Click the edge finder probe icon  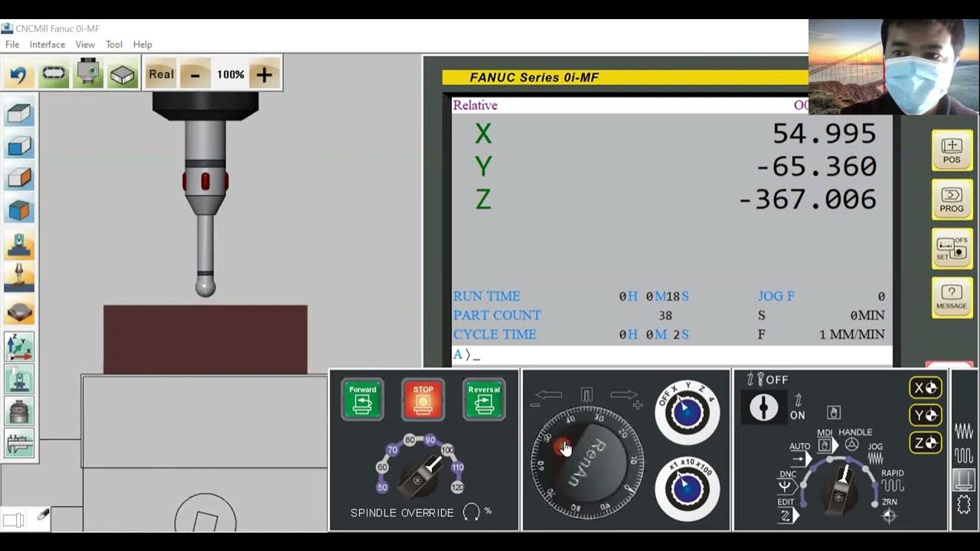19,379
